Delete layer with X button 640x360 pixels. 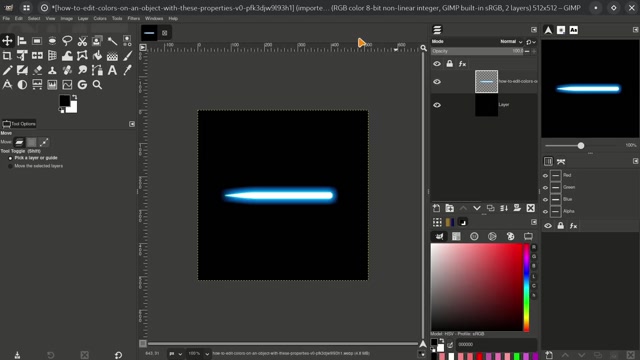(x=531, y=208)
